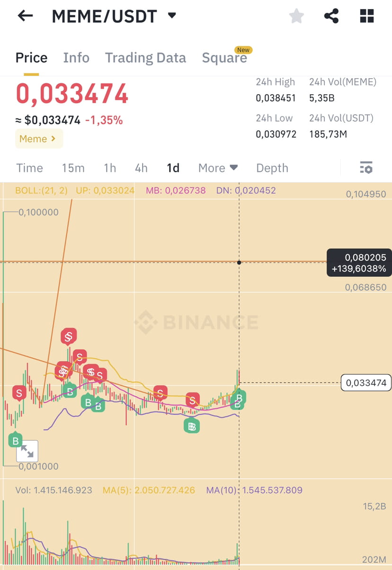This screenshot has width=392, height=570.
Task: Click the red dollar-sign order marker
Action: (x=69, y=336)
